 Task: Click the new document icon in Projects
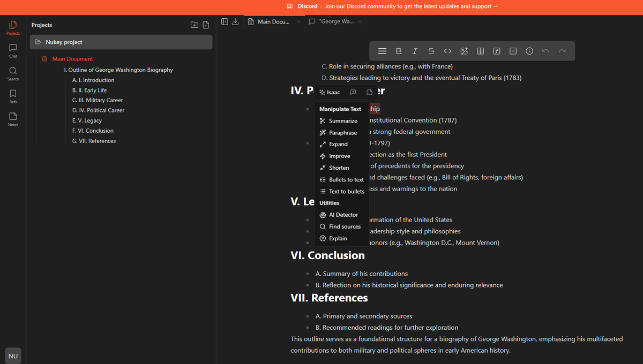pos(205,25)
